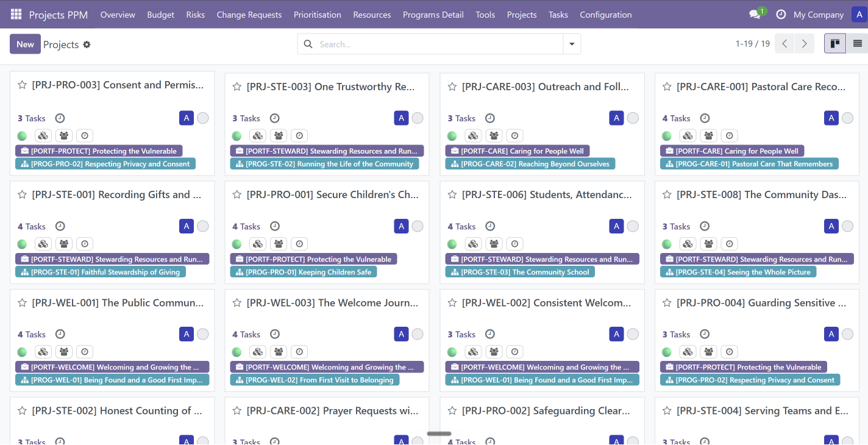Star the PRJ-STE-002 Honest Counting project
This screenshot has width=868, height=445.
tap(22, 411)
